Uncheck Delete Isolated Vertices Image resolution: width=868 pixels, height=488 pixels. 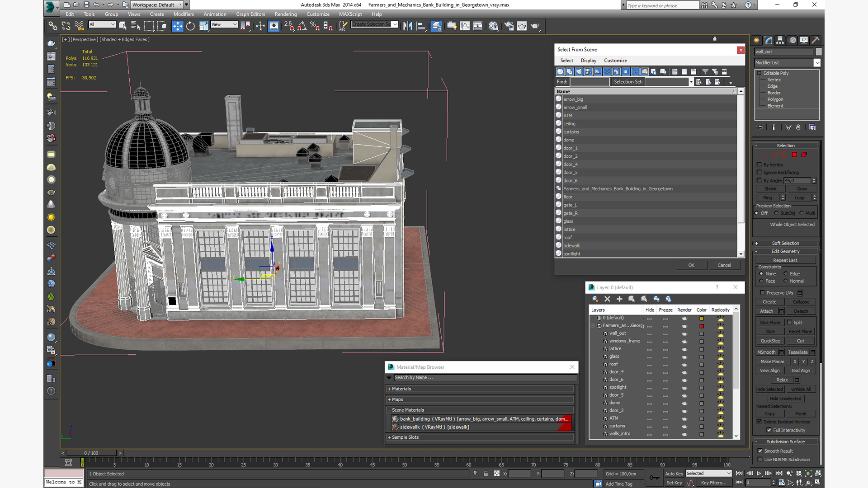click(x=759, y=422)
